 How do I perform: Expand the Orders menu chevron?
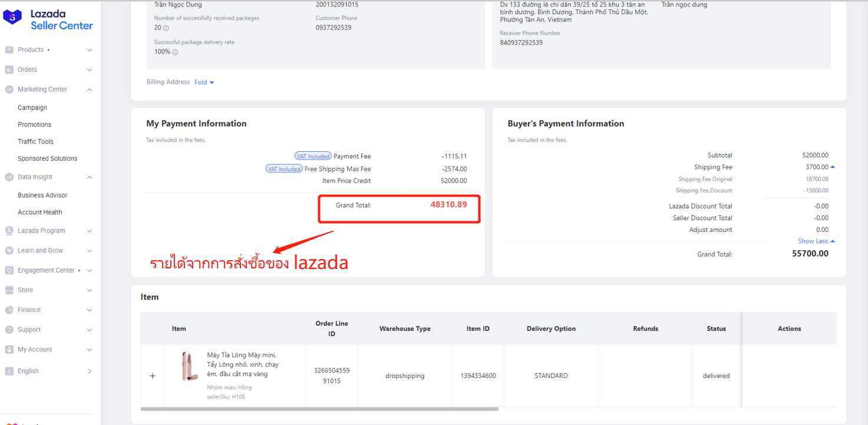pyautogui.click(x=90, y=70)
